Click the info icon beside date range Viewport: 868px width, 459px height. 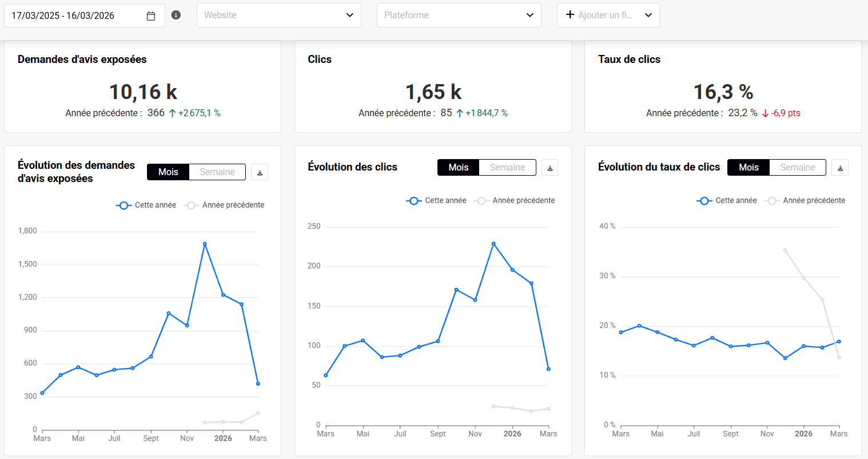click(176, 15)
